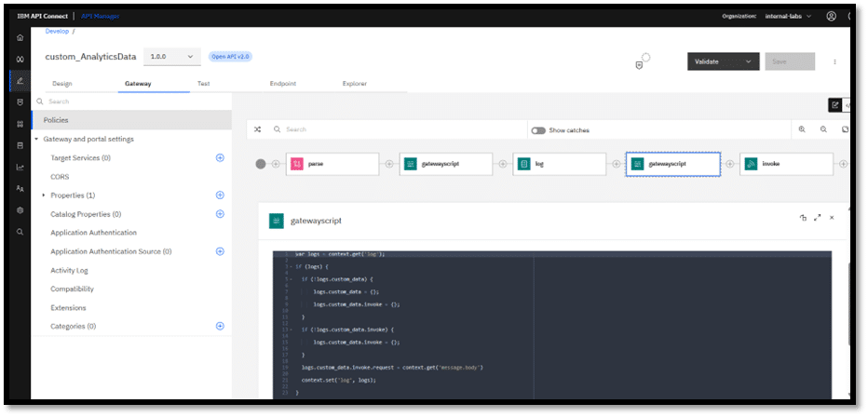This screenshot has height=417, width=868.
Task: Open the version 1.0.0 dropdown
Action: point(172,57)
